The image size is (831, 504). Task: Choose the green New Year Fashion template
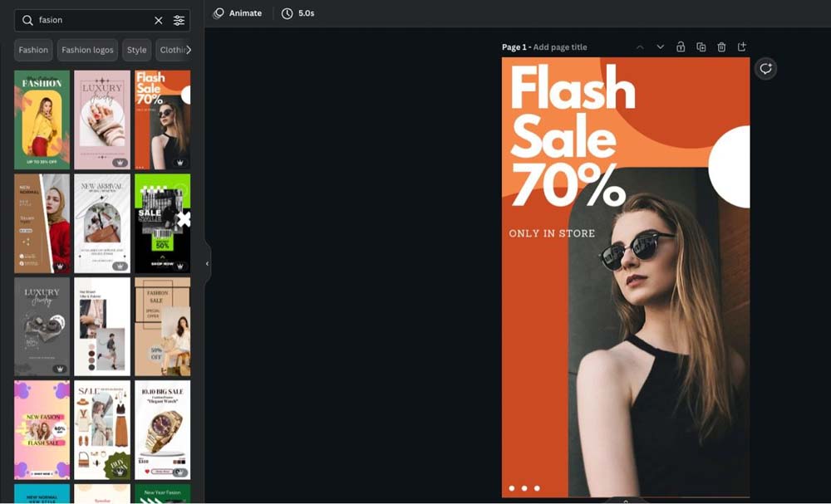click(x=162, y=494)
